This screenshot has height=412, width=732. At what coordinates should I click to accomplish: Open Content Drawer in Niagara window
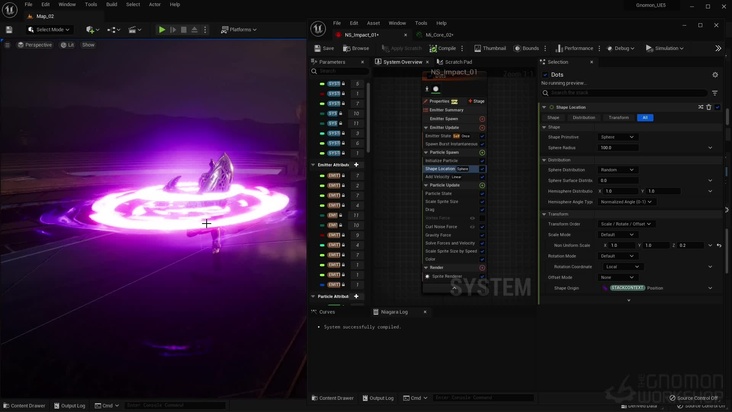(332, 398)
